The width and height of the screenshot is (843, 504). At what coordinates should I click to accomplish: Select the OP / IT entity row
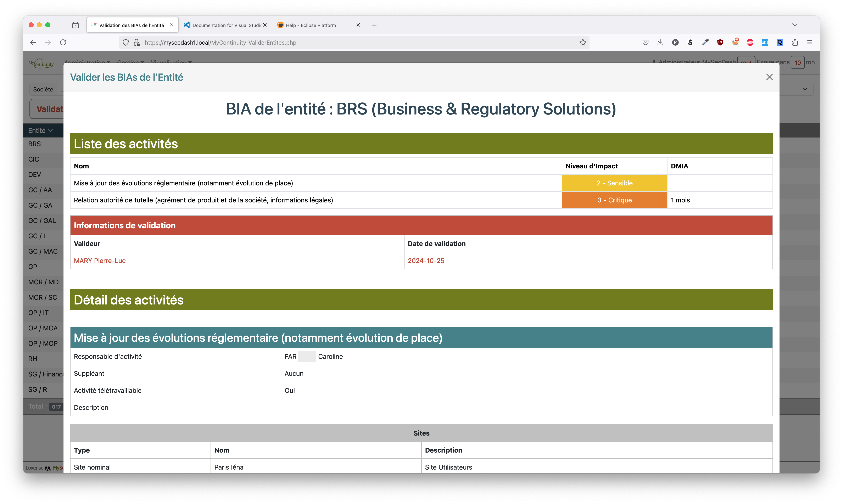44,313
